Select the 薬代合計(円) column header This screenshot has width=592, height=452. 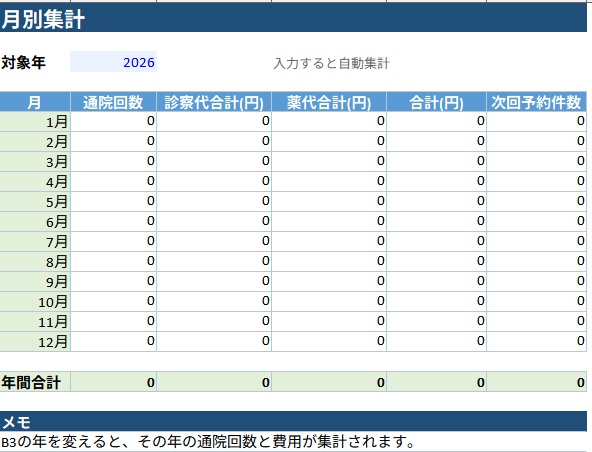tap(329, 102)
